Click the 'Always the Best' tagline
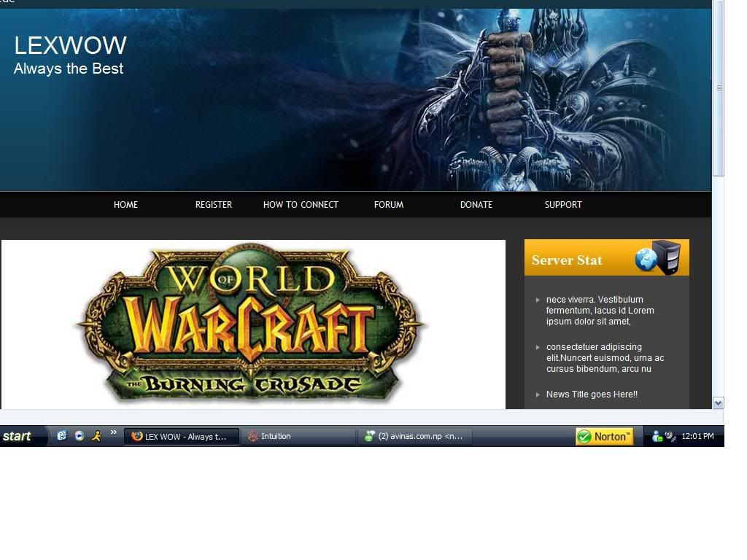Viewport: 747px width, 560px height. pyautogui.click(x=69, y=69)
